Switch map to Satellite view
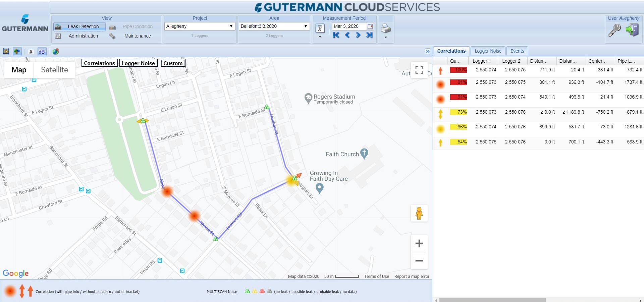Viewport: 644px width, 302px height. tap(54, 70)
